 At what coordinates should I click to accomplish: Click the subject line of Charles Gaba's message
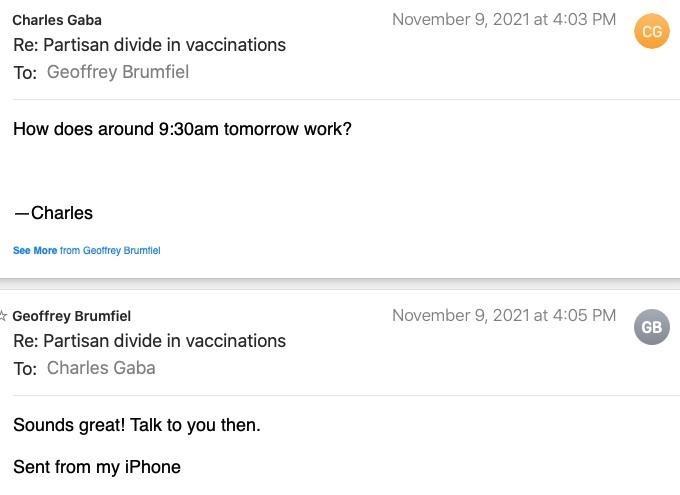[149, 45]
